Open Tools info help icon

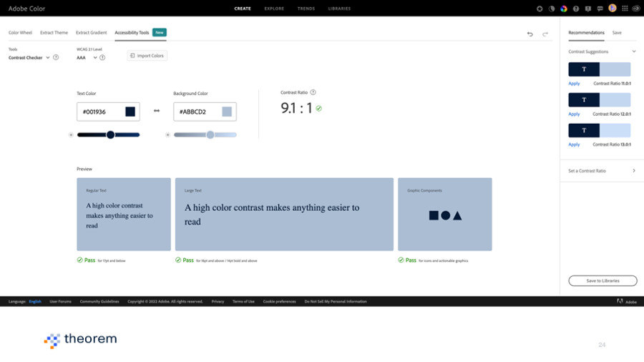tap(56, 57)
